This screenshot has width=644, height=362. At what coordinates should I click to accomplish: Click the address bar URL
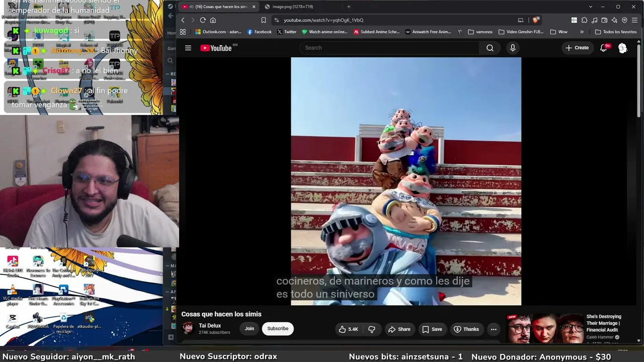(x=324, y=20)
